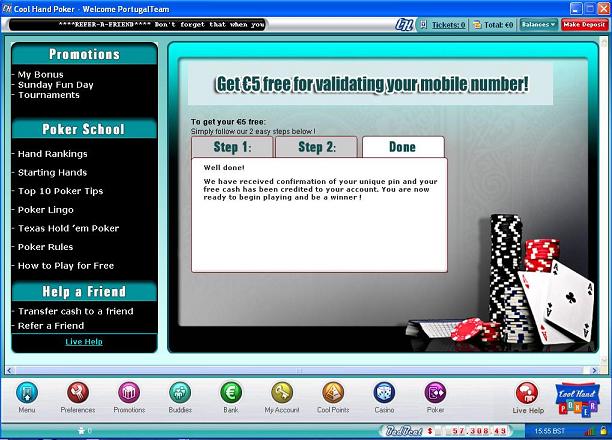The image size is (612, 440).
Task: Click the player count icon in status bar
Action: point(81,431)
